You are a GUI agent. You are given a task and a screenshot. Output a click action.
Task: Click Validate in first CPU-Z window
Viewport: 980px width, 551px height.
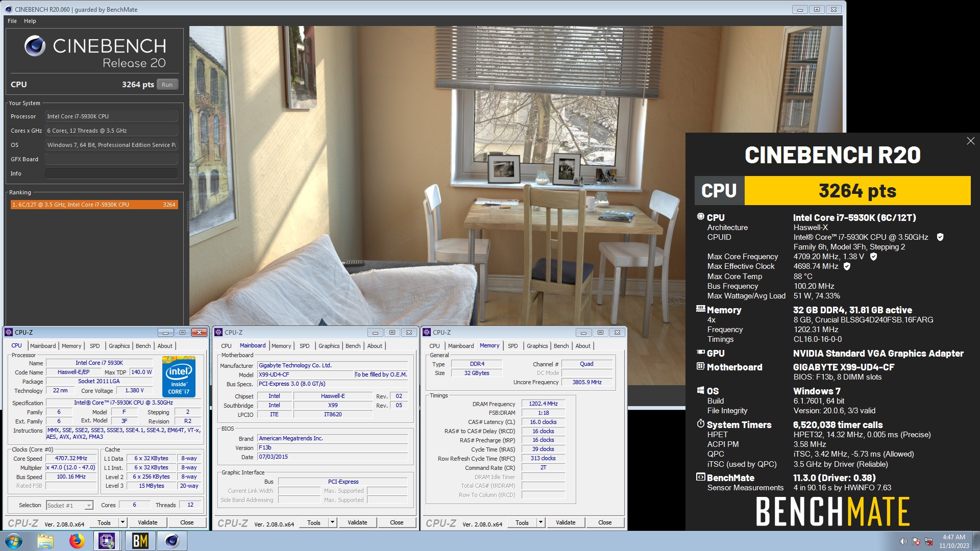click(148, 522)
